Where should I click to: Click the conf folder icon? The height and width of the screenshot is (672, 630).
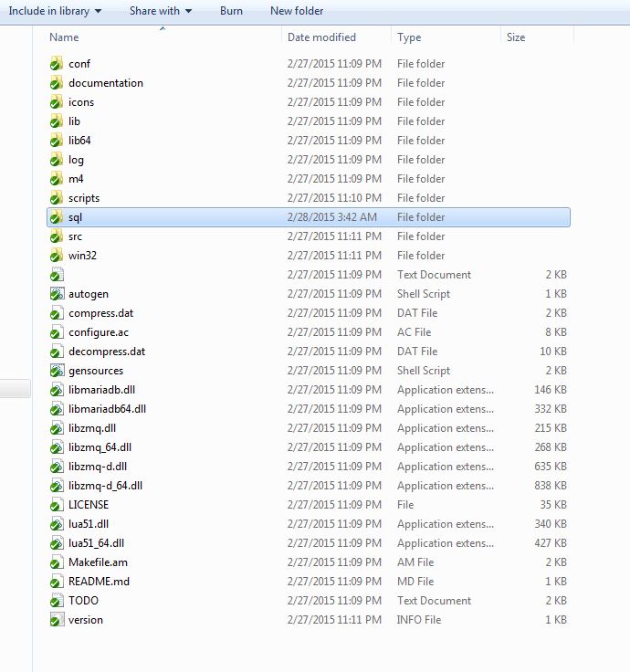(x=56, y=64)
